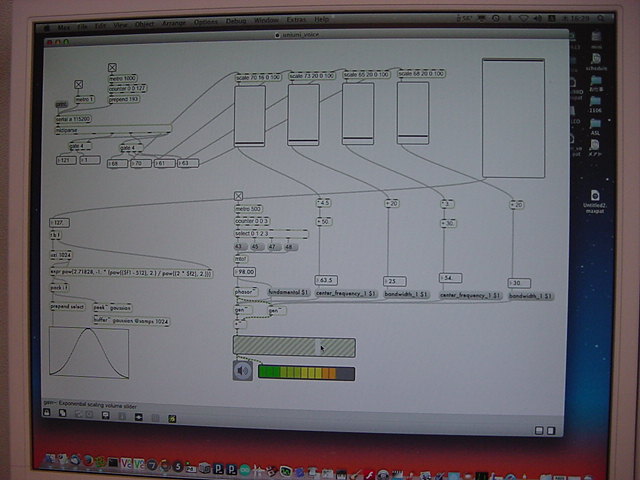This screenshot has width=640, height=480.
Task: Click the slider below scale 68 20 0 100
Action: click(x=413, y=113)
